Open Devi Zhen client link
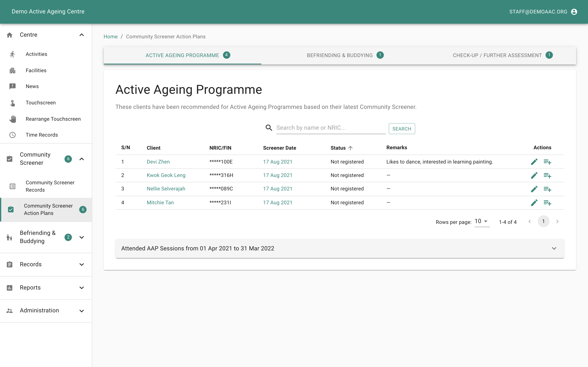 [158, 162]
